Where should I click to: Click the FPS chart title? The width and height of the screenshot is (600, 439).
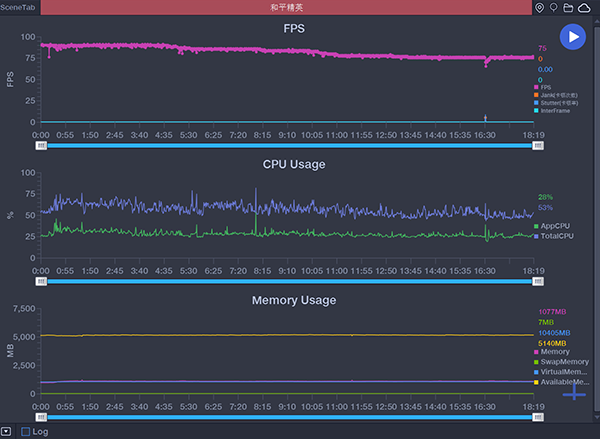294,29
